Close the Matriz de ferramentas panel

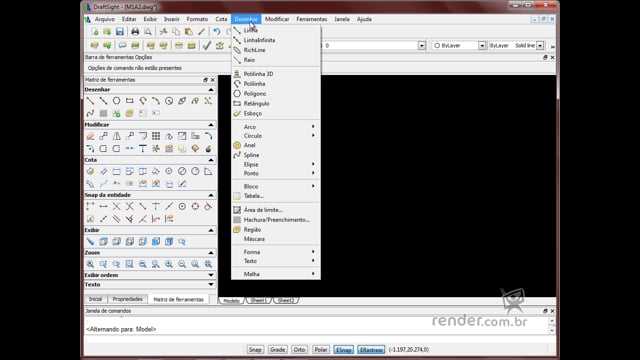(213, 80)
